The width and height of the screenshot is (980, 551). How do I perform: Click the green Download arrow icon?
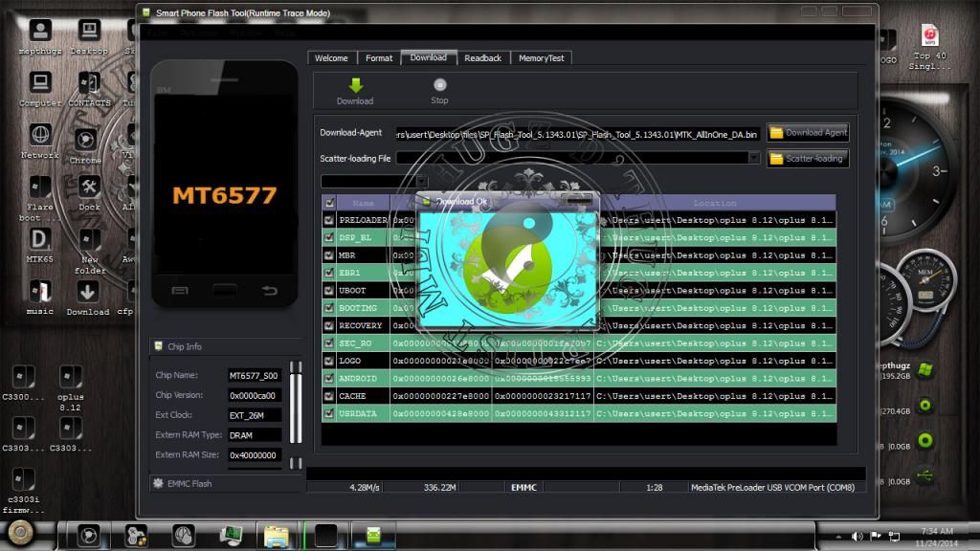pos(355,85)
